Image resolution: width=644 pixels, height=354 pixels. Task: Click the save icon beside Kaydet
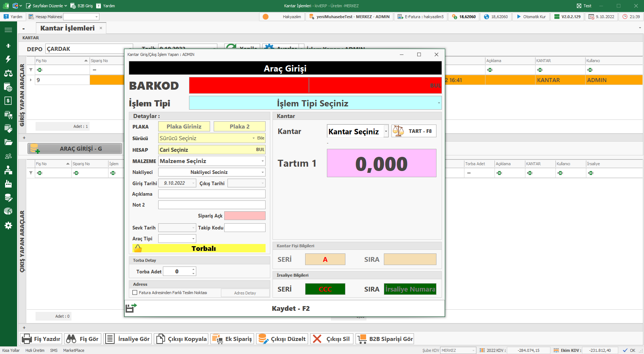[x=131, y=308]
